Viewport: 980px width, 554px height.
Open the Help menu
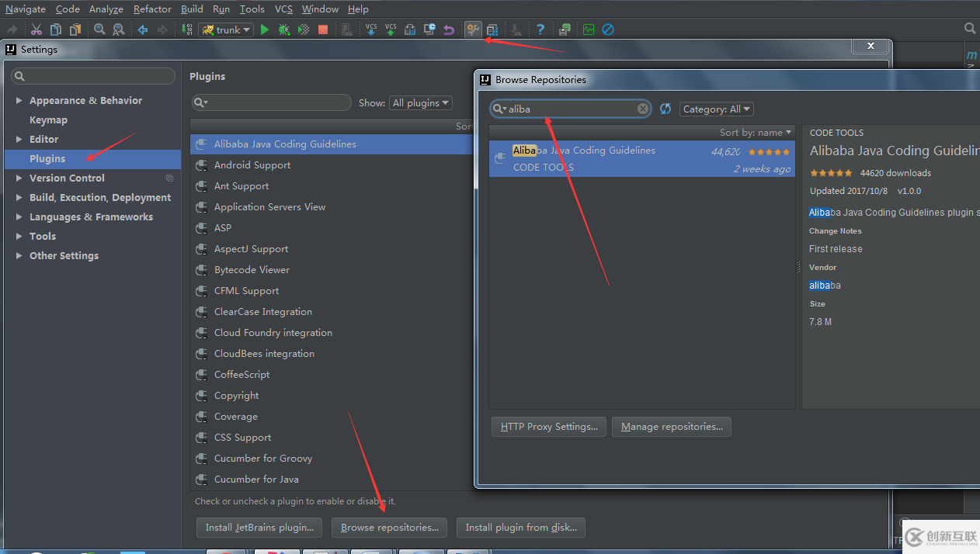358,9
